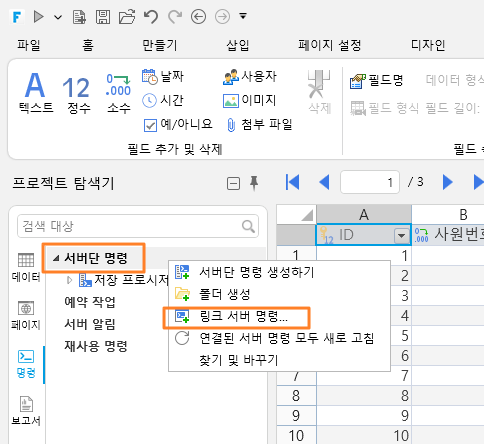Choose 연결된 서버 명령 모두 새로 고침
The width and height of the screenshot is (484, 444).
point(279,338)
